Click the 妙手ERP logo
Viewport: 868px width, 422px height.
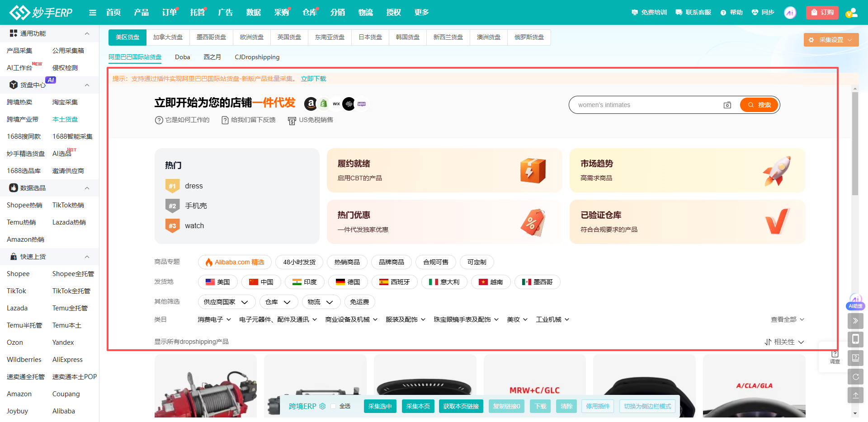41,12
